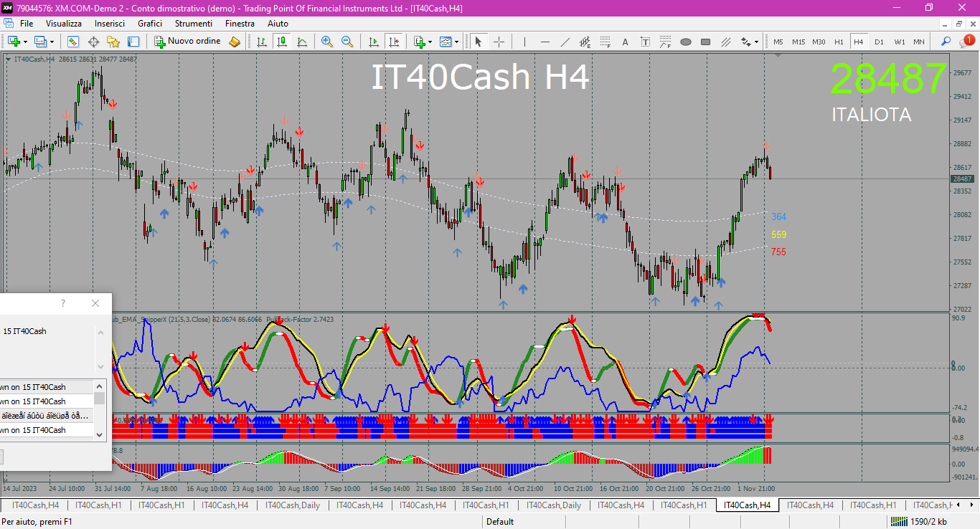Switch timeframe to M5
980x529 pixels.
778,42
